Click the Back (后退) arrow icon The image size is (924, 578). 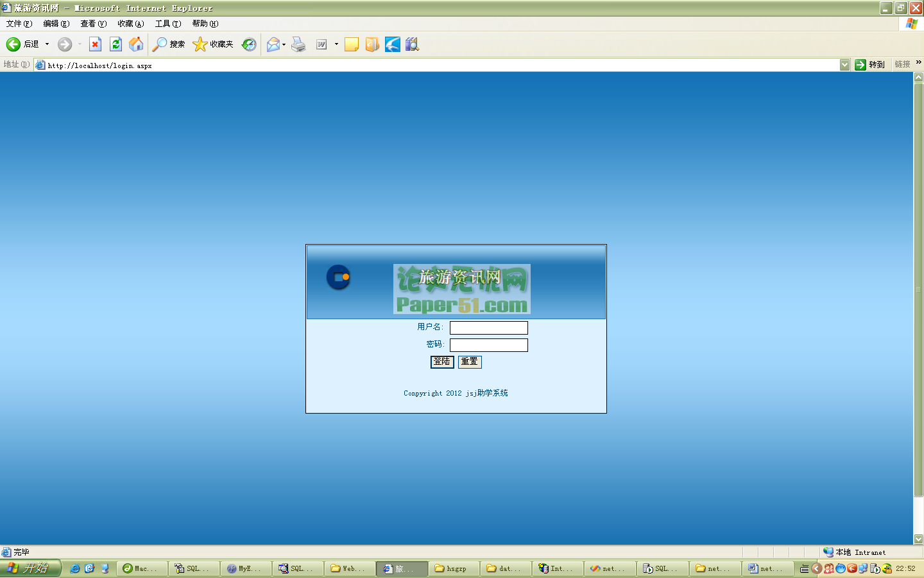pos(13,44)
